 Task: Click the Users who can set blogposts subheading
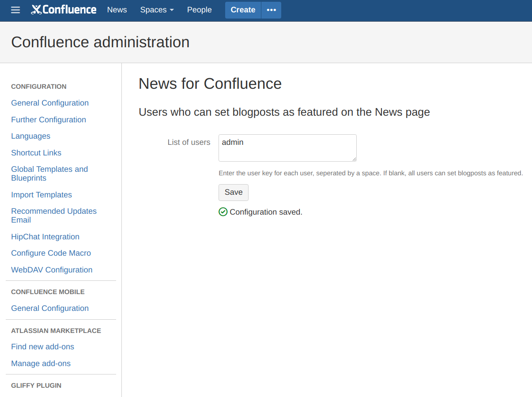pos(284,112)
